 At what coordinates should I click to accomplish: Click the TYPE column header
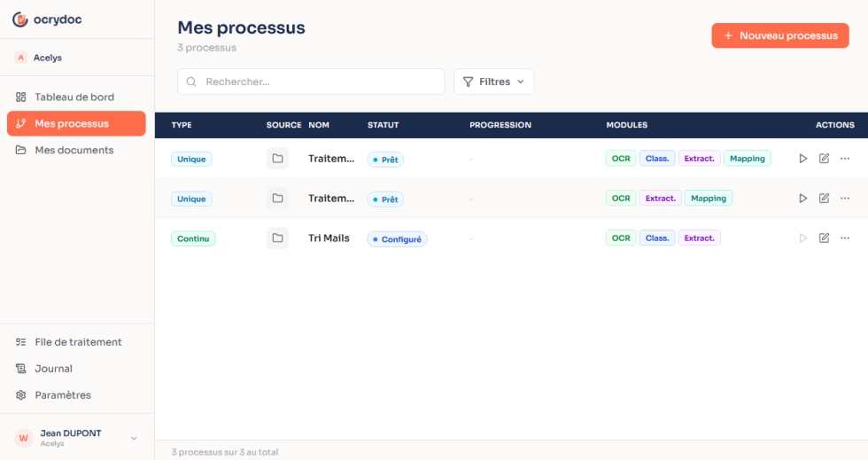pos(182,125)
